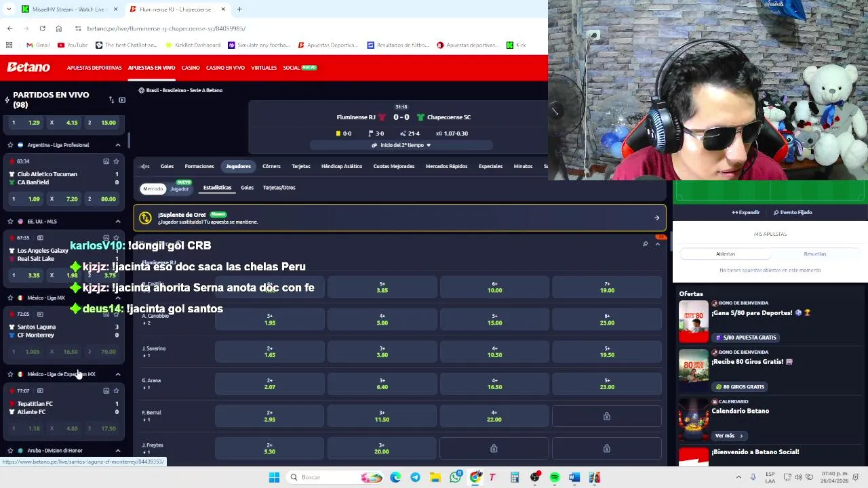Image resolution: width=868 pixels, height=488 pixels.
Task: Favorite the México Liga MX league
Action: pos(10,298)
